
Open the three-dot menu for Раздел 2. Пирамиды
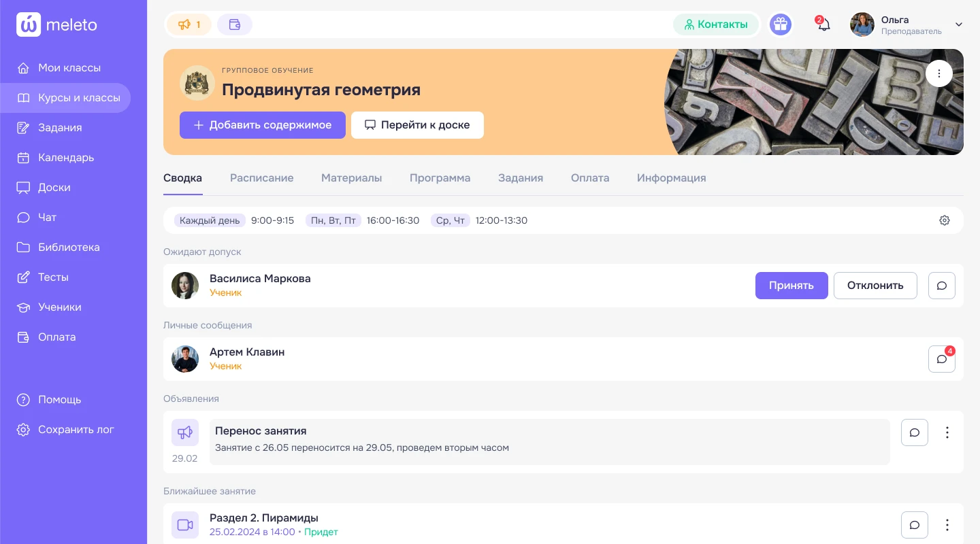coord(947,525)
